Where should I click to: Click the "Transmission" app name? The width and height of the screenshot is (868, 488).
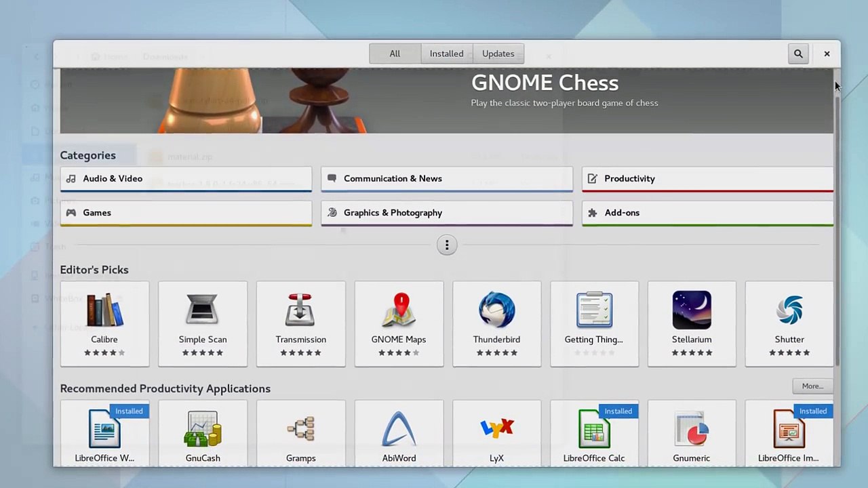coord(300,340)
